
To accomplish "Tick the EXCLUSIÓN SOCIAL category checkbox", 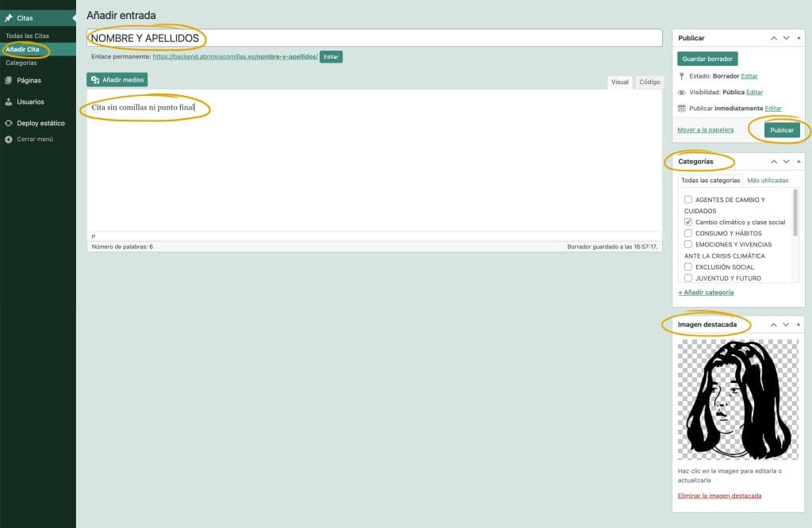I will click(688, 267).
